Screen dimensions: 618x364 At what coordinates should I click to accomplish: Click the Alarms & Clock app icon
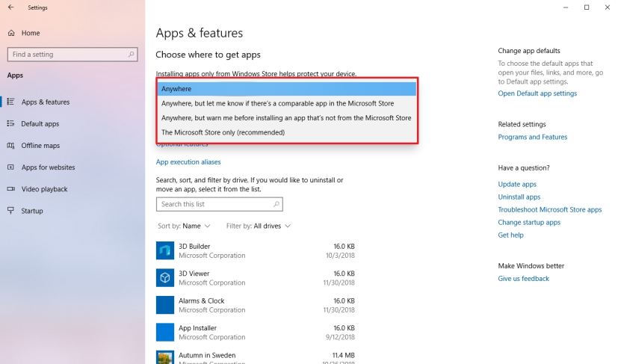[x=164, y=305]
